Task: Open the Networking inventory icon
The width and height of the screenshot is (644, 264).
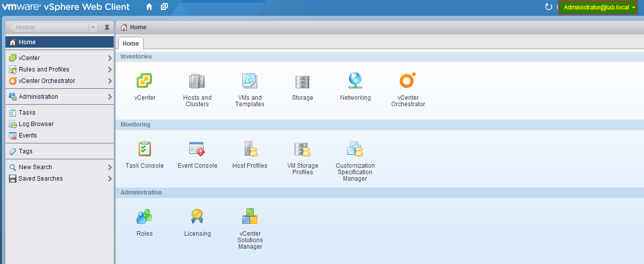Action: [x=355, y=81]
